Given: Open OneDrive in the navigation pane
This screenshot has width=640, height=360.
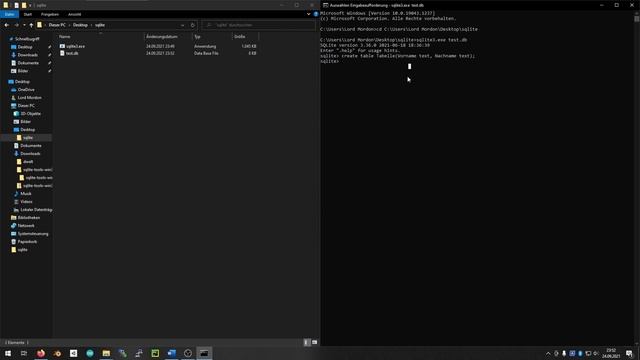Looking at the screenshot, I should click(x=26, y=89).
